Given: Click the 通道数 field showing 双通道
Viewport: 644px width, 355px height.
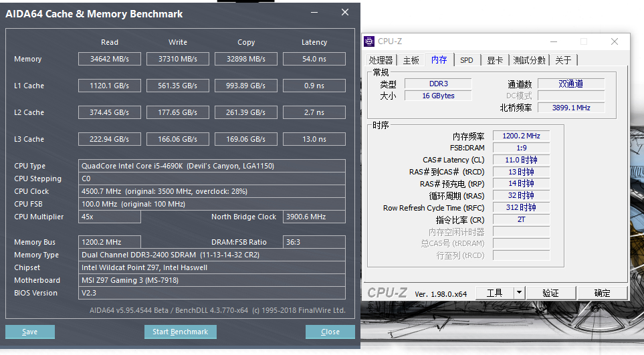Looking at the screenshot, I should 571,84.
